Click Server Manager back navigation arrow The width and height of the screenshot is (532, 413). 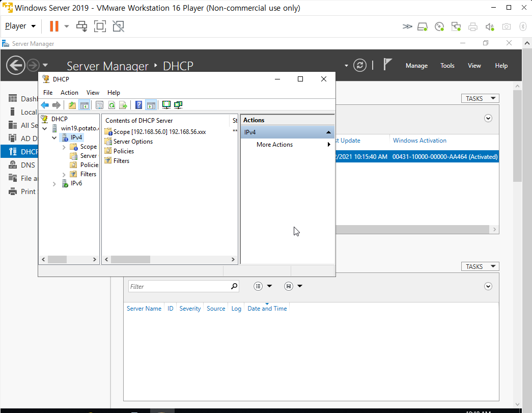[x=16, y=65]
